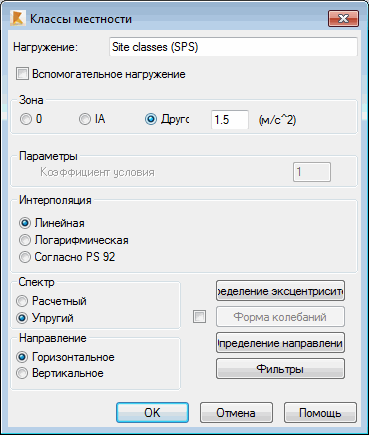
Task: Choose Линейная interpolation
Action: coord(25,223)
